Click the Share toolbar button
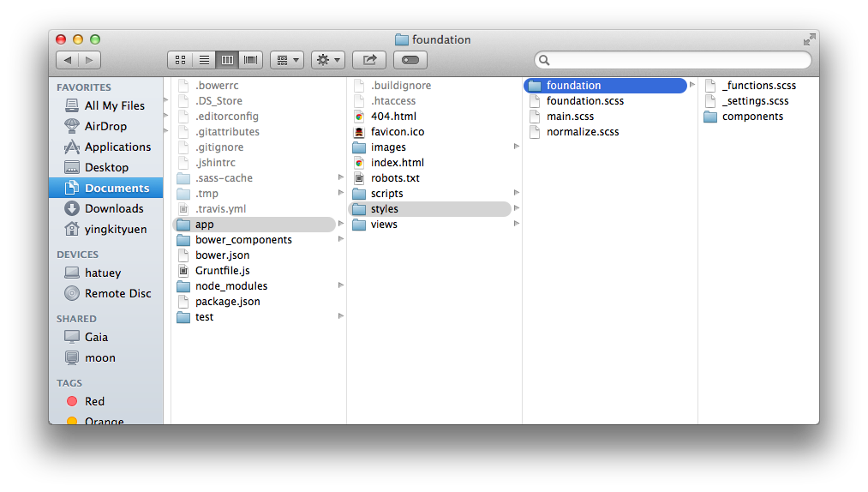The image size is (868, 492). pyautogui.click(x=369, y=60)
